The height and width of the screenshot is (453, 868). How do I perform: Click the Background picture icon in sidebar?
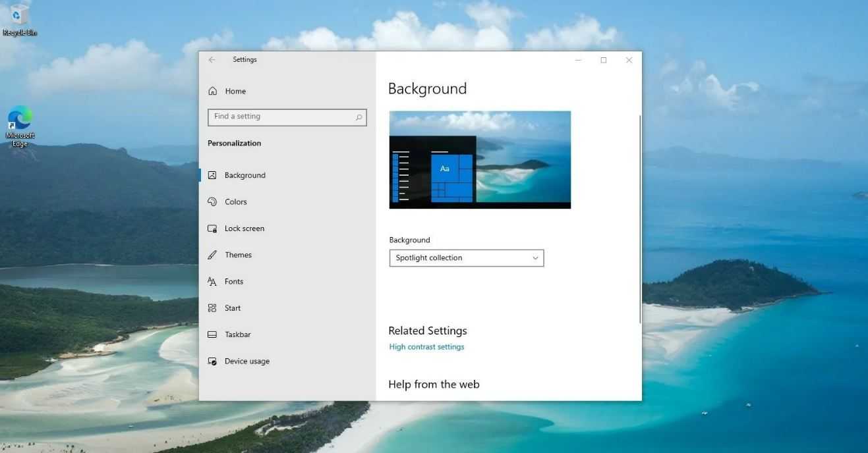pyautogui.click(x=212, y=175)
